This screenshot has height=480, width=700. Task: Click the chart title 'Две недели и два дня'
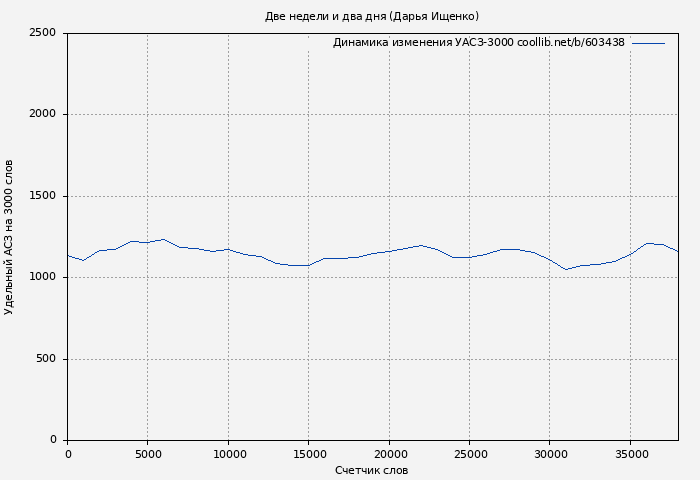pyautogui.click(x=371, y=16)
